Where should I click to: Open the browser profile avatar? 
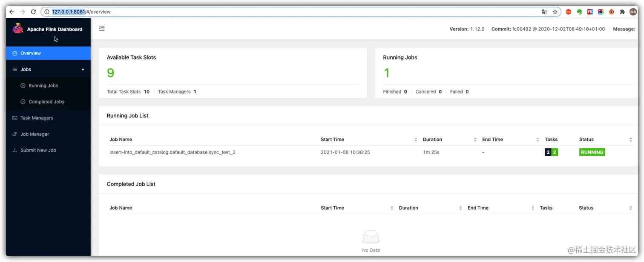[633, 12]
